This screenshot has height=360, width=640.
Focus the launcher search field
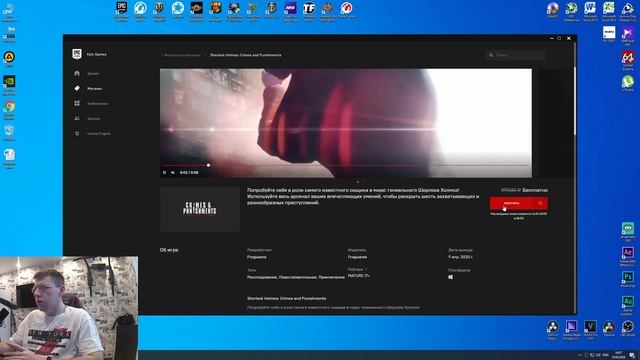pos(516,55)
